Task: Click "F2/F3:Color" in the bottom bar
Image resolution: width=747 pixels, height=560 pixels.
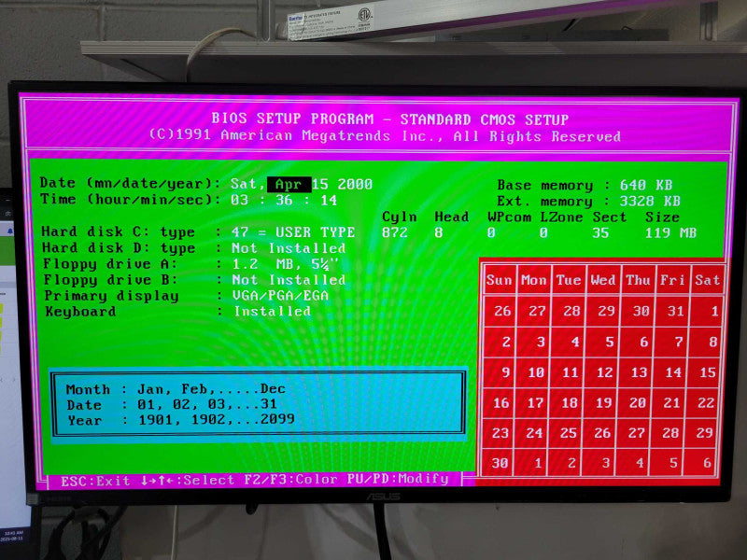Action: tap(290, 480)
